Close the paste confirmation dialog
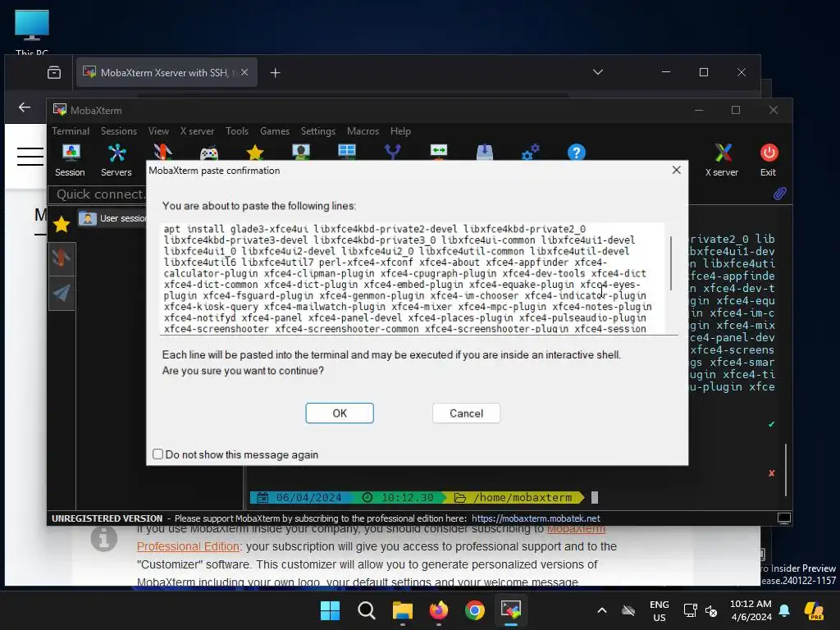 pos(676,170)
